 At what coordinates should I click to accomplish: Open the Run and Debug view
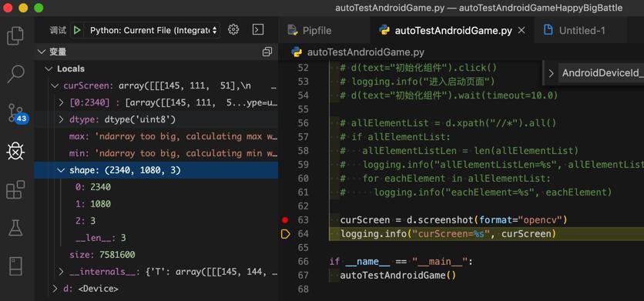click(x=15, y=152)
